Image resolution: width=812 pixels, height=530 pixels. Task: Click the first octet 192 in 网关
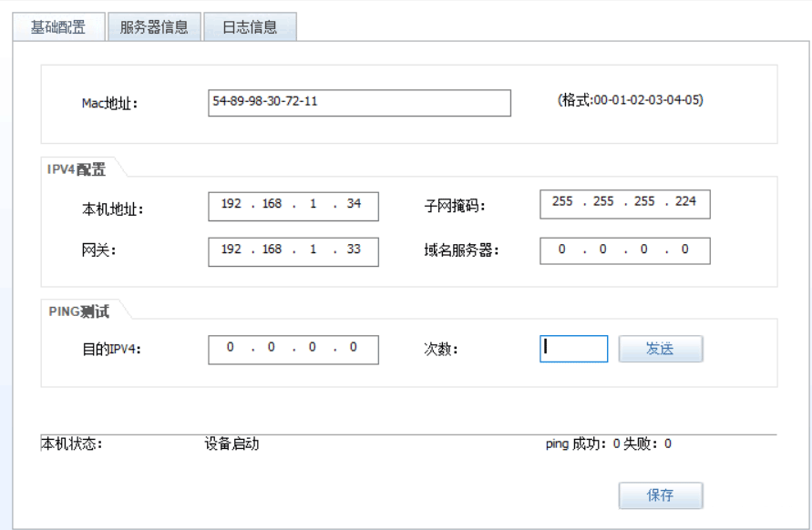pos(231,249)
